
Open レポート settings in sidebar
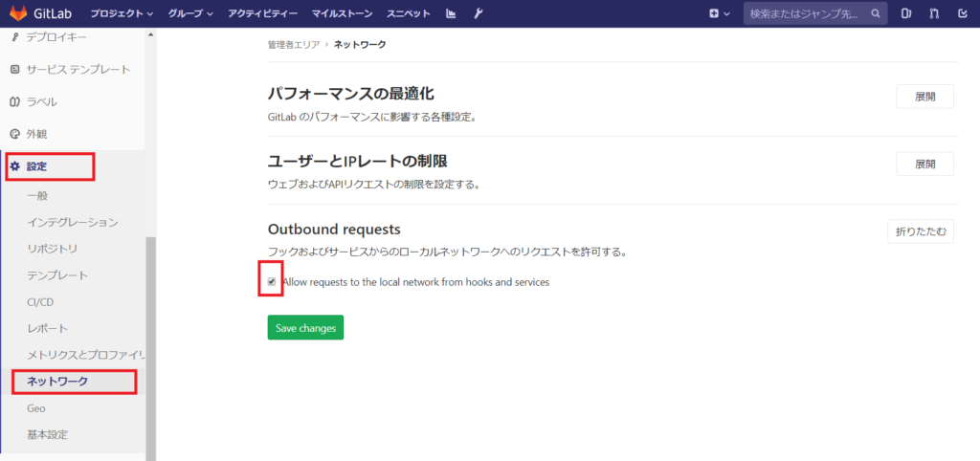48,328
